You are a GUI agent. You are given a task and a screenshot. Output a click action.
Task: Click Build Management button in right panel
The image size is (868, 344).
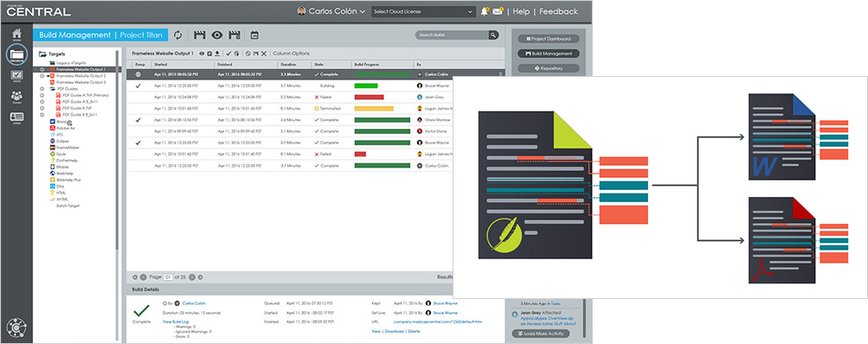[x=549, y=54]
